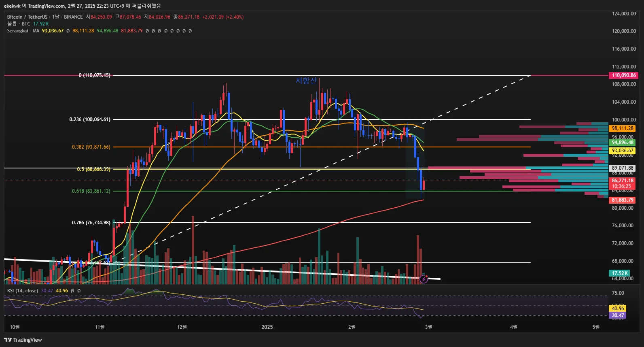Click the red 81,883.79 MA price tag
Image resolution: width=644 pixels, height=347 pixels.
(x=623, y=200)
